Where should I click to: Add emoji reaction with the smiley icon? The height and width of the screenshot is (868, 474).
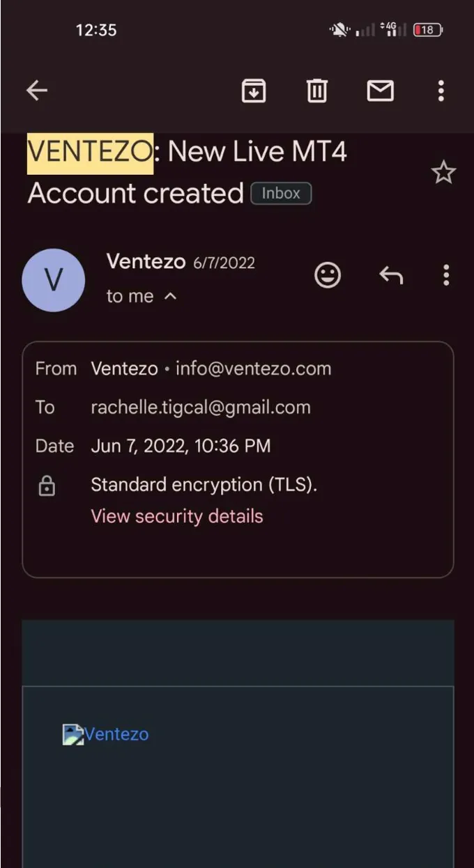coord(328,275)
